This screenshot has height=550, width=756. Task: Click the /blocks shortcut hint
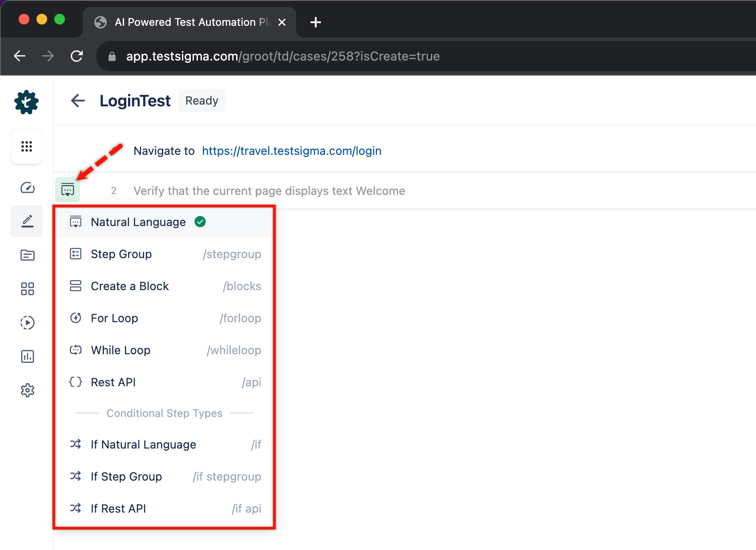[x=242, y=286]
